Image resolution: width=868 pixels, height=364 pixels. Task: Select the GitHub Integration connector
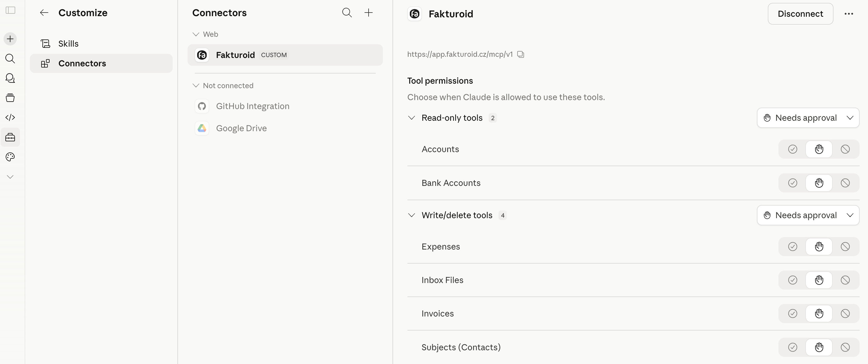click(x=252, y=106)
